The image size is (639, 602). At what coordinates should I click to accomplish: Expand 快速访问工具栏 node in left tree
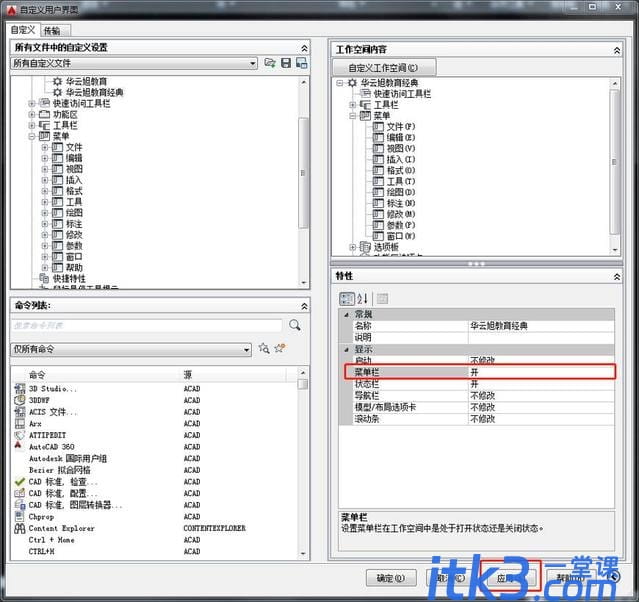[x=31, y=104]
